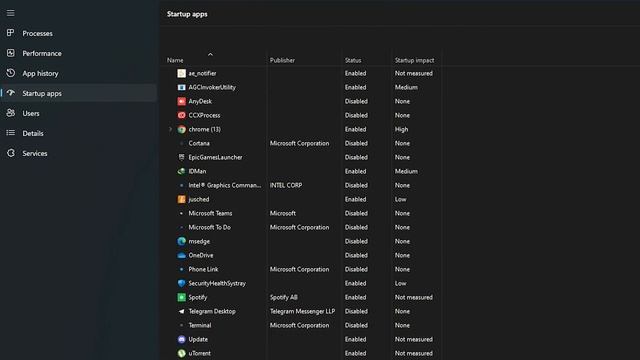Click the Disabled status of OneDrive
The height and width of the screenshot is (360, 640).
[356, 256]
